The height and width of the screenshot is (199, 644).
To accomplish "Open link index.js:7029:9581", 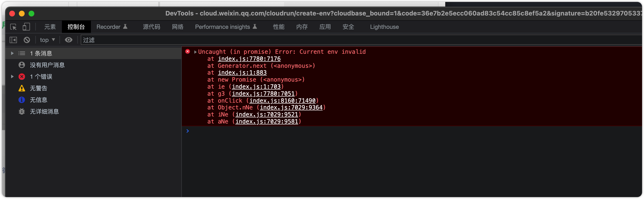I will click(x=267, y=121).
